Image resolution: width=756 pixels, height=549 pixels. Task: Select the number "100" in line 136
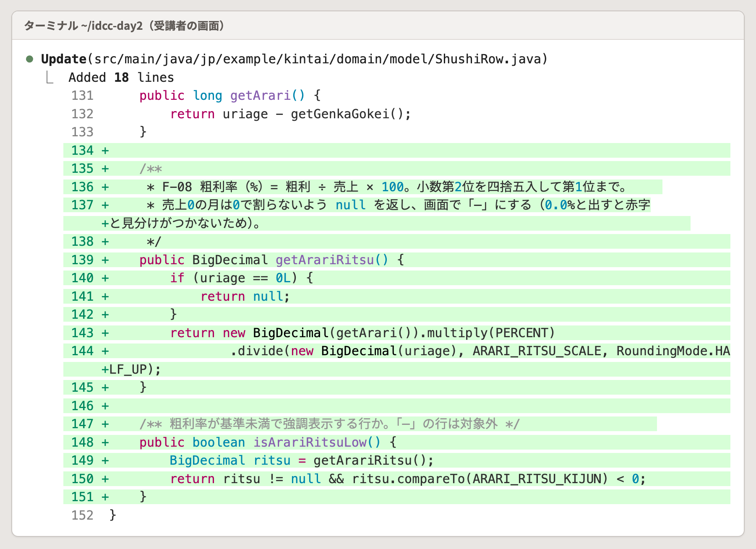[x=393, y=187]
